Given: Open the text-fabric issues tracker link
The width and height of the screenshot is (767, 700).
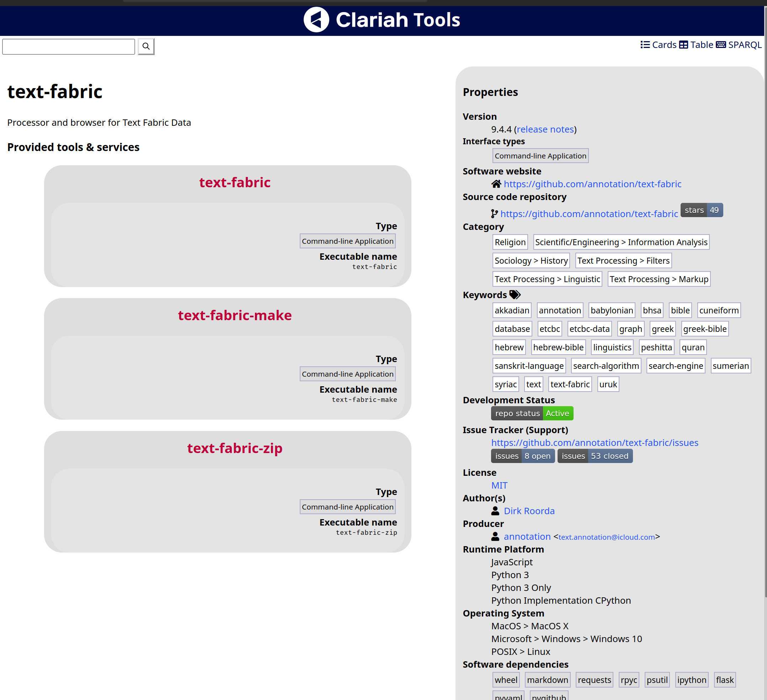Looking at the screenshot, I should click(x=594, y=443).
